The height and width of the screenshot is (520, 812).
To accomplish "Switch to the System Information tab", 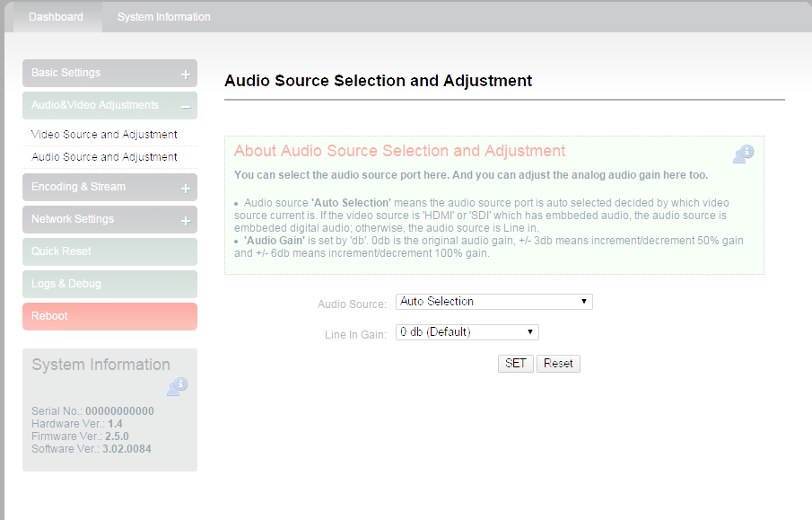I will coord(163,17).
